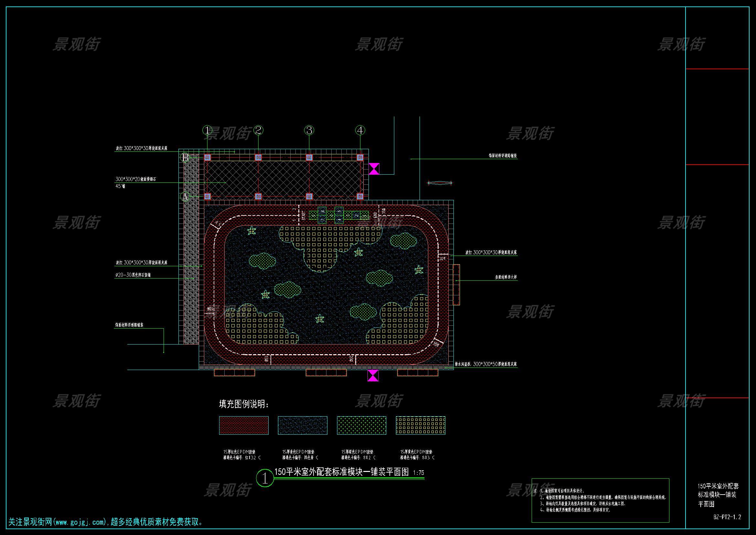The image size is (756, 535).
Task: Click the green-bordered notes box
Action: [x=600, y=500]
